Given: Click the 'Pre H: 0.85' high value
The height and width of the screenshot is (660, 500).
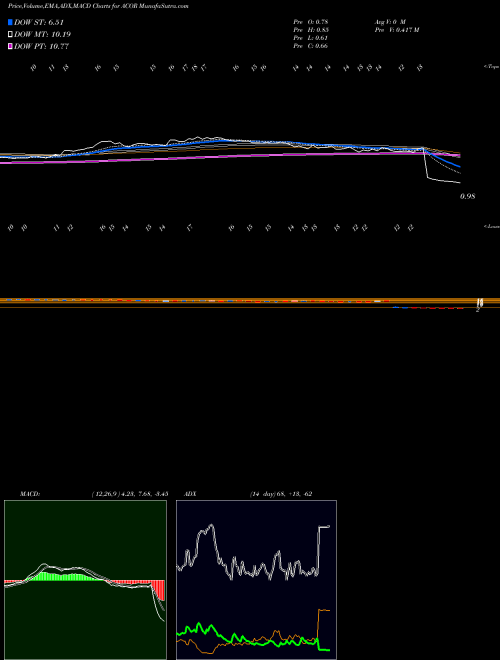Looking at the screenshot, I should [x=311, y=30].
